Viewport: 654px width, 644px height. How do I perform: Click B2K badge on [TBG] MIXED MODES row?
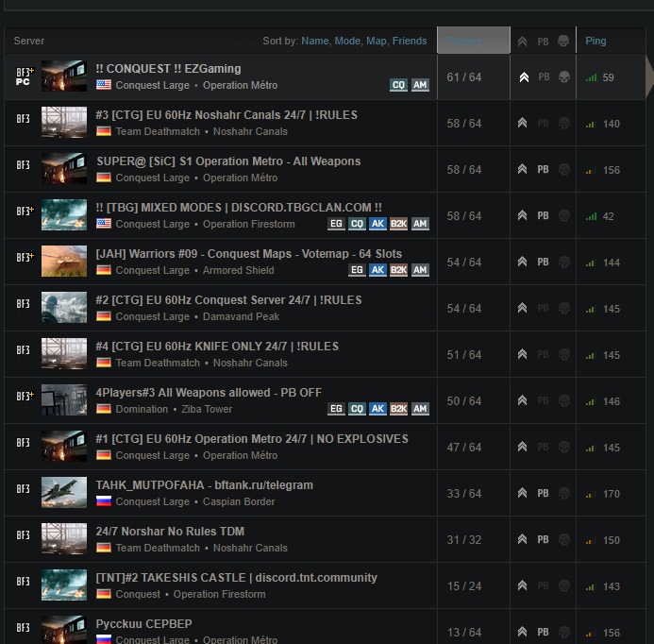[x=398, y=224]
